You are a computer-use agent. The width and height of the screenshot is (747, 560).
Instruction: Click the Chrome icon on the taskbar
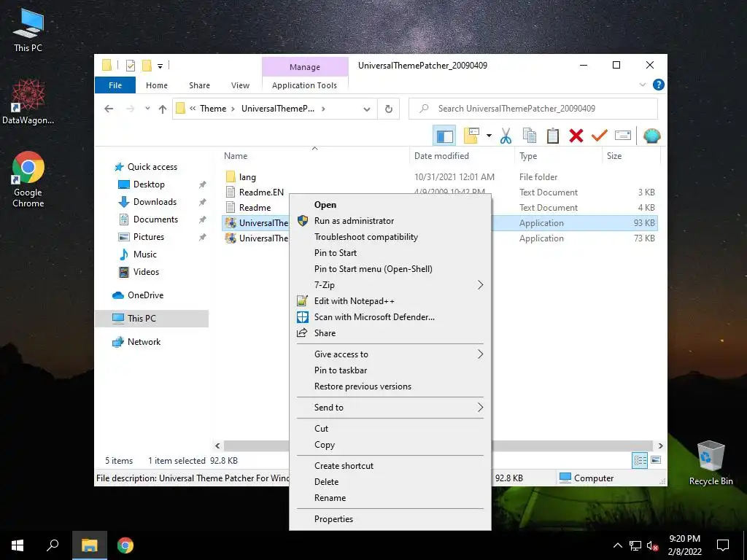point(125,545)
